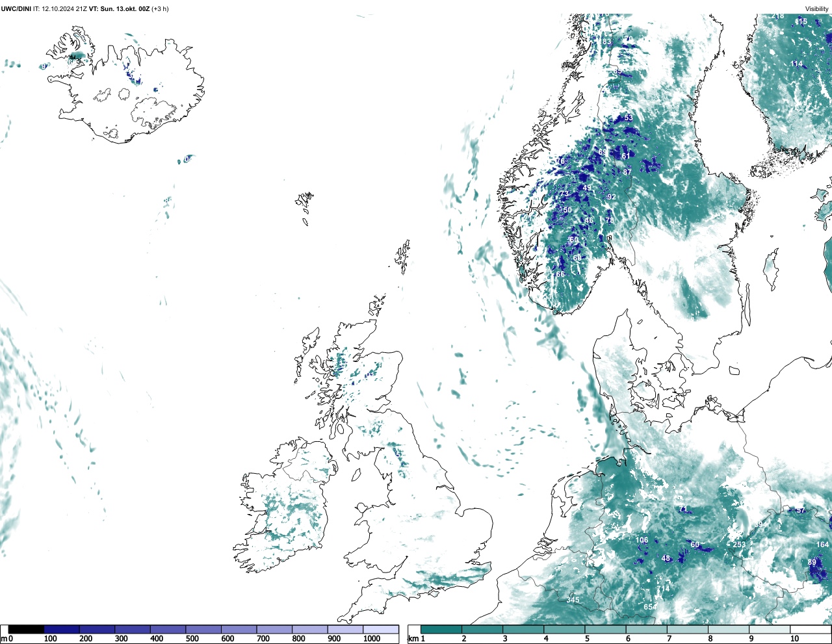832x644 pixels.
Task: Click the '(+3 h)' forecast offset text
Action: pos(160,9)
